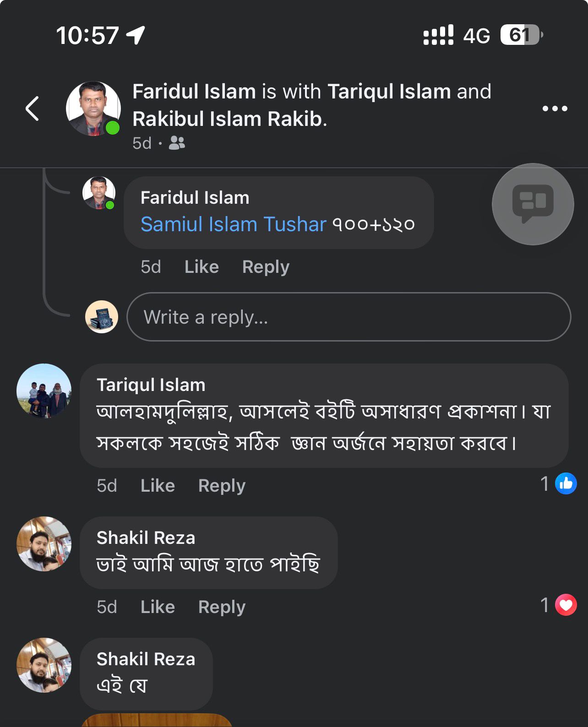This screenshot has width=588, height=727.
Task: Like Faridul Islam's reply comment
Action: (201, 267)
